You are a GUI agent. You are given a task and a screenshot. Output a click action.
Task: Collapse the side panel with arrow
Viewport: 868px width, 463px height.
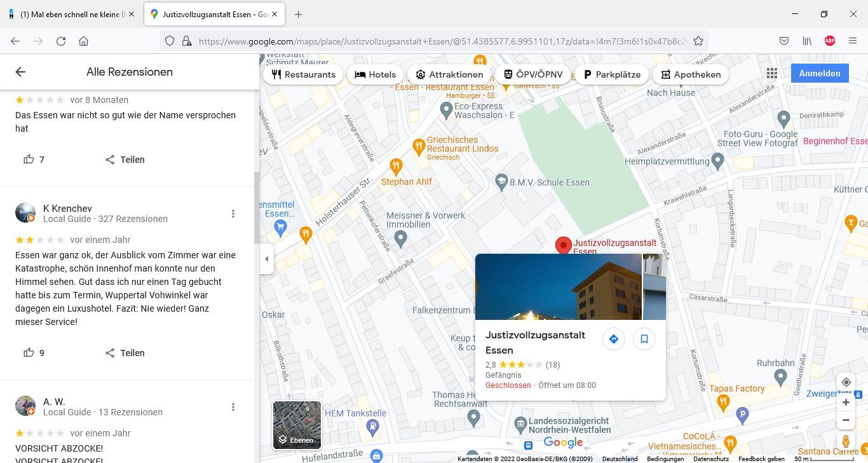coord(267,259)
